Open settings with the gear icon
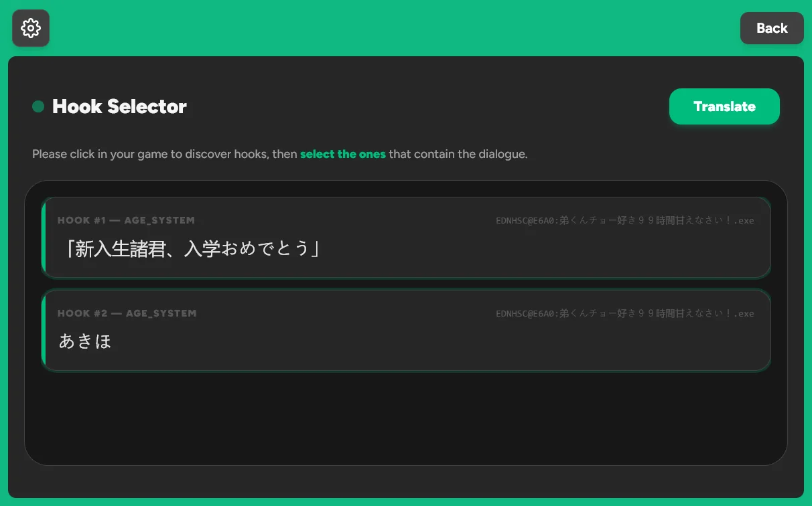Image resolution: width=812 pixels, height=506 pixels. (31, 28)
